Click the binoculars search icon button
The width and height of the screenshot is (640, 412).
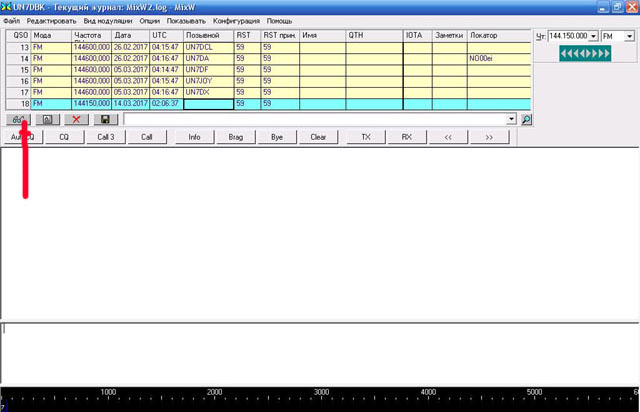[18, 119]
